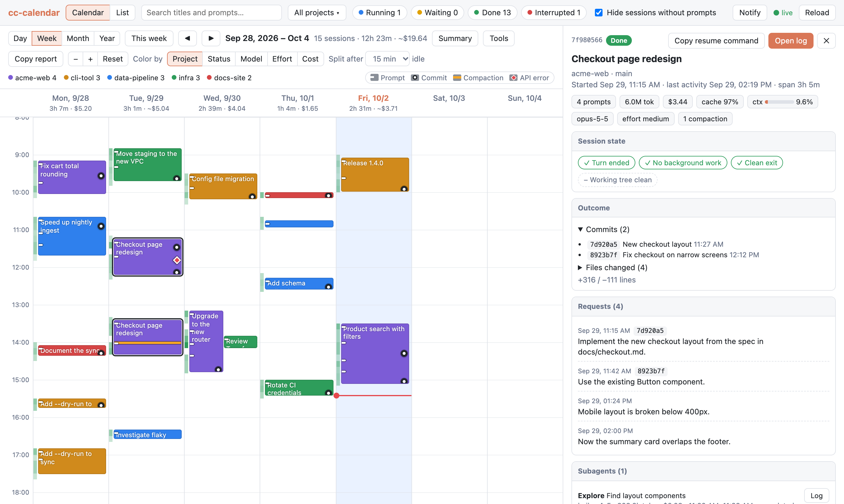844x504 pixels.
Task: Click the docs-site red legend dot
Action: (x=209, y=77)
